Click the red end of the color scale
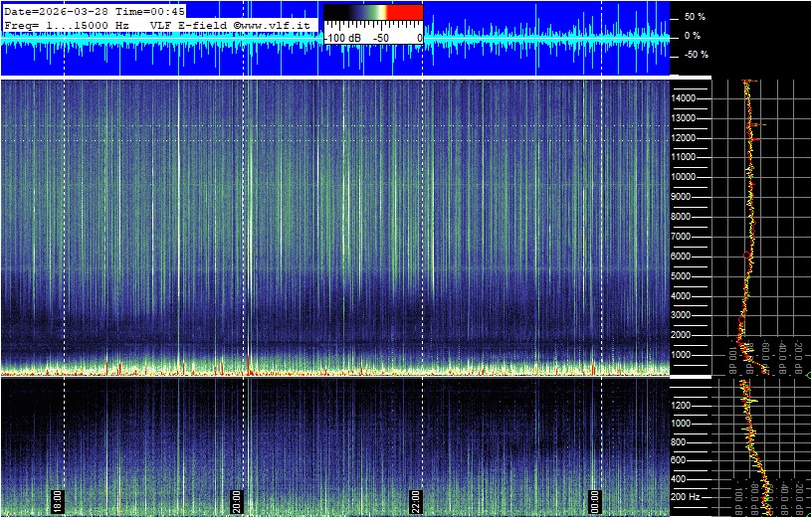 [405, 12]
